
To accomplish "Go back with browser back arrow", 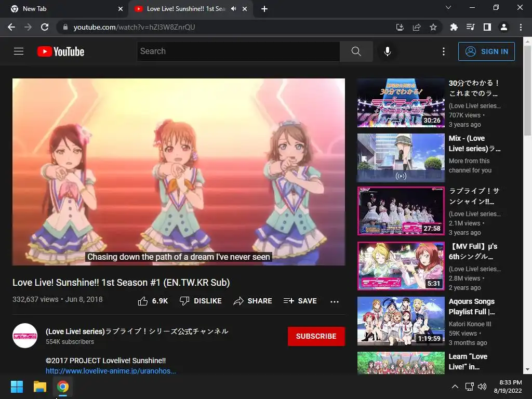I will (11, 27).
